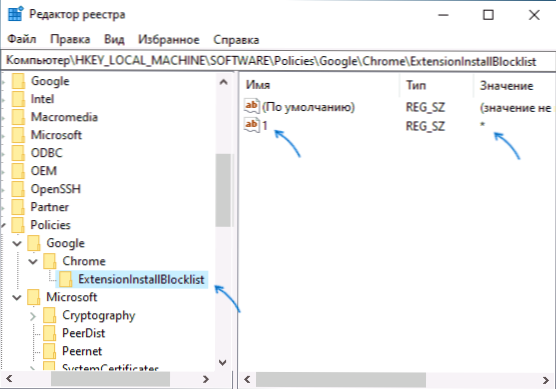The image size is (556, 389).
Task: Open the Правка menu
Action: click(70, 39)
